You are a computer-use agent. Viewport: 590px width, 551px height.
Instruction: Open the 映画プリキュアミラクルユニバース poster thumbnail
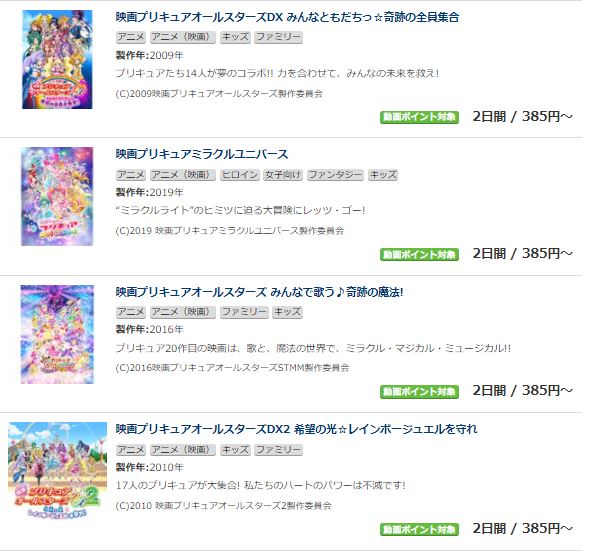(57, 196)
